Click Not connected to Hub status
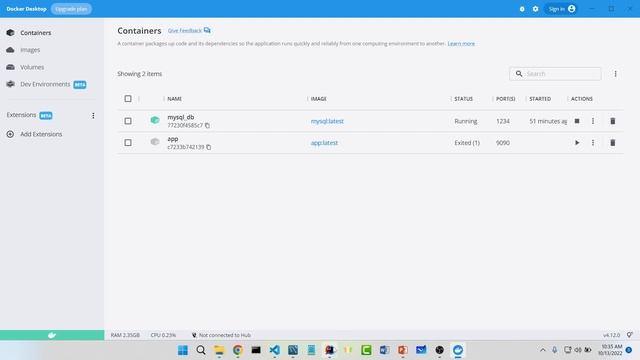This screenshot has height=360, width=640. pos(221,335)
